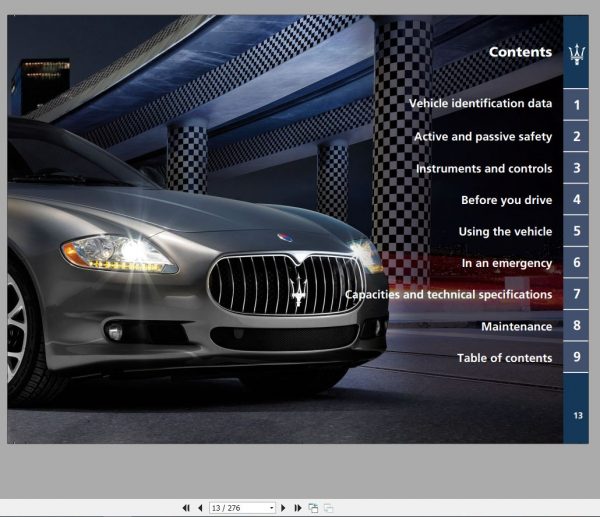Open the page number dropdown arrow

(x=271, y=508)
